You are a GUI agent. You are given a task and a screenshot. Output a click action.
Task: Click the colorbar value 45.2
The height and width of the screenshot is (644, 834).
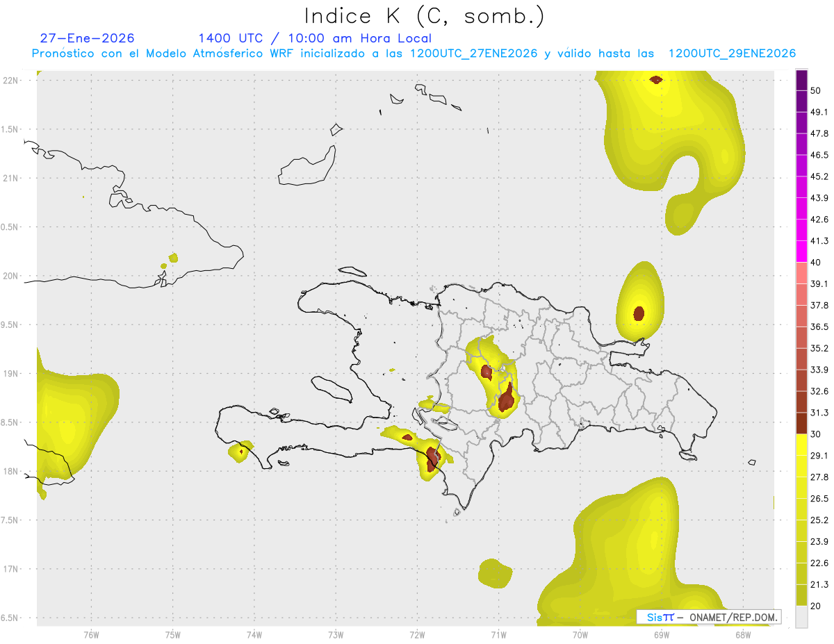[x=819, y=176]
